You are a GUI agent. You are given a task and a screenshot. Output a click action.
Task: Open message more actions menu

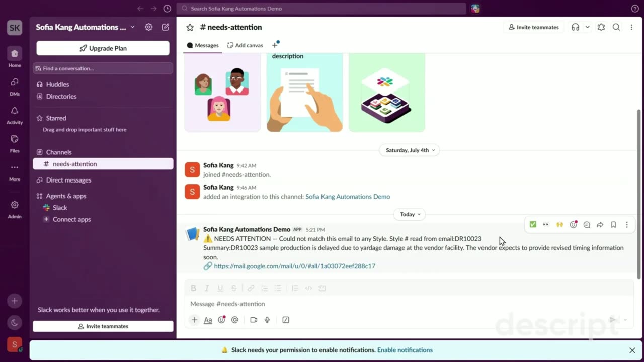[x=627, y=225]
